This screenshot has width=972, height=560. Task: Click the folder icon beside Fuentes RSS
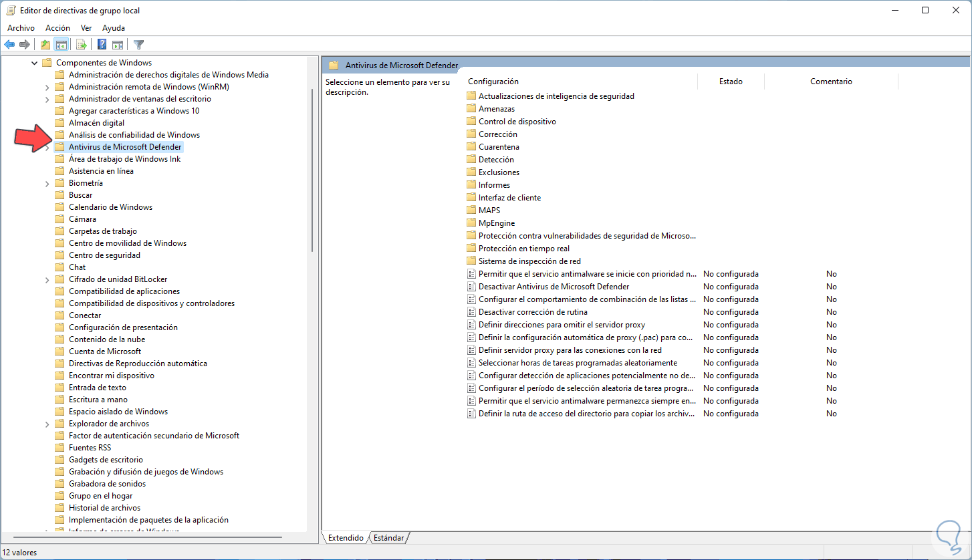pos(59,448)
